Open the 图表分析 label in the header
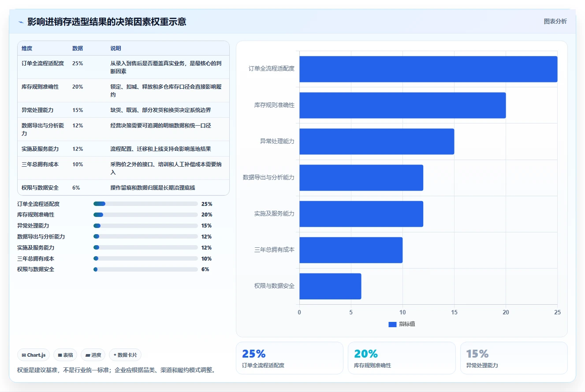 tap(555, 21)
